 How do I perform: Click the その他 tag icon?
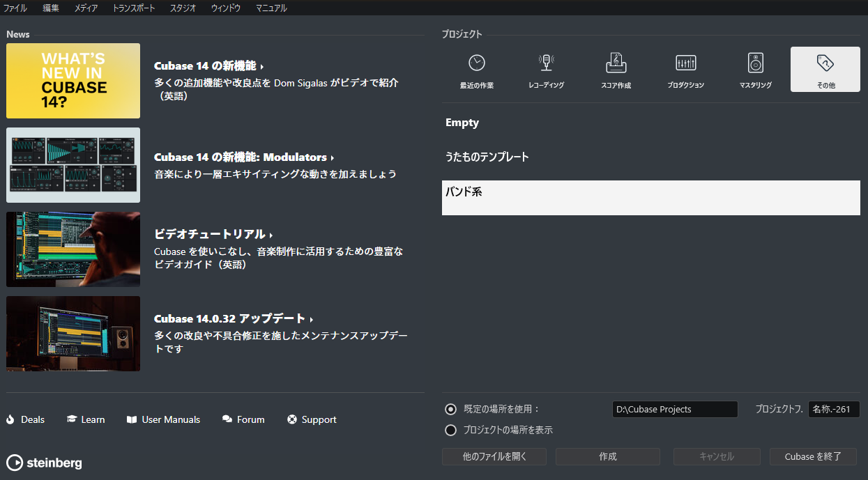(825, 63)
